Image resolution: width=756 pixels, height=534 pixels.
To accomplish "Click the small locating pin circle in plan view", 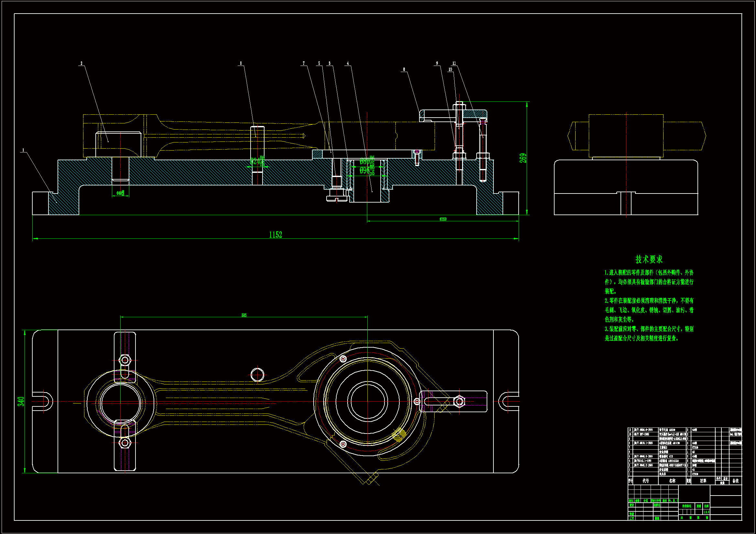I will (x=257, y=375).
